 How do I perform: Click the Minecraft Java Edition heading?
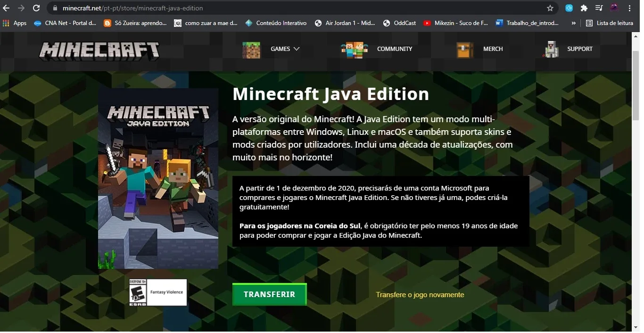[x=331, y=94]
